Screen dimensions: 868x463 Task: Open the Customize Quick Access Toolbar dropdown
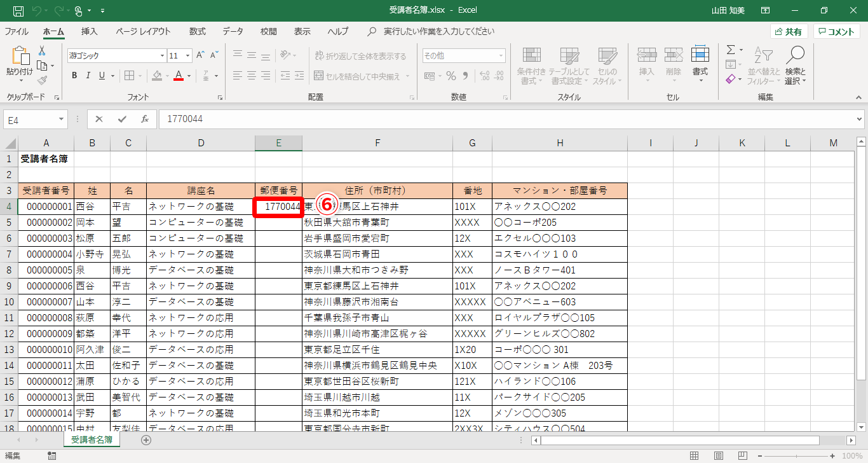tap(103, 11)
